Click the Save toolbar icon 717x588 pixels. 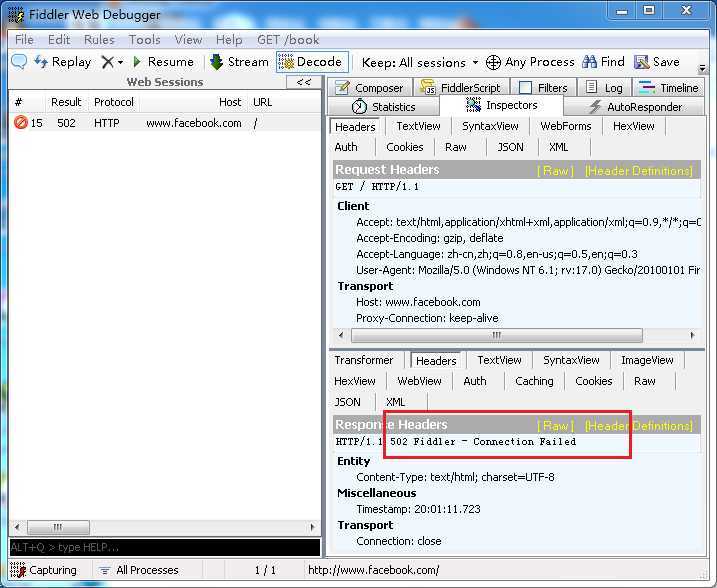pyautogui.click(x=642, y=62)
